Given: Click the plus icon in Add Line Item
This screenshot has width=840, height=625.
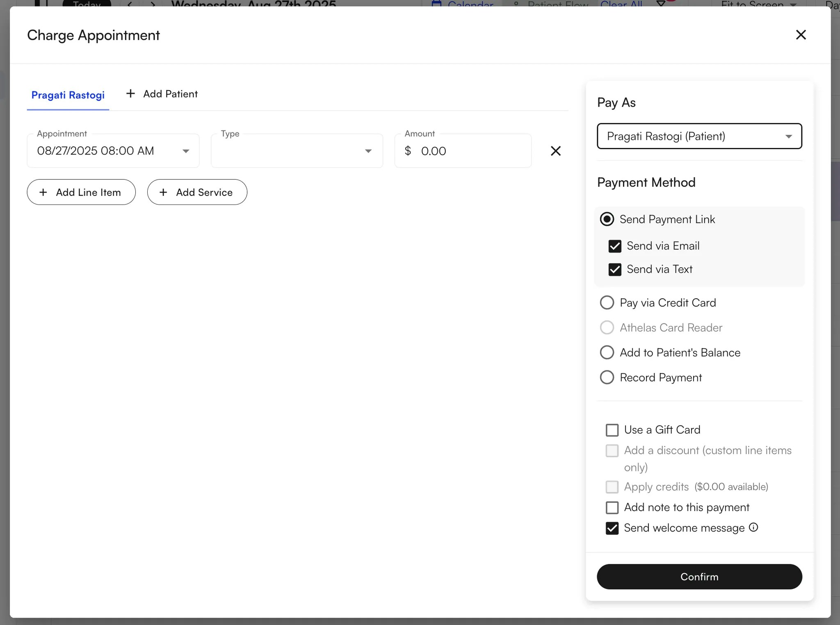Looking at the screenshot, I should 43,192.
